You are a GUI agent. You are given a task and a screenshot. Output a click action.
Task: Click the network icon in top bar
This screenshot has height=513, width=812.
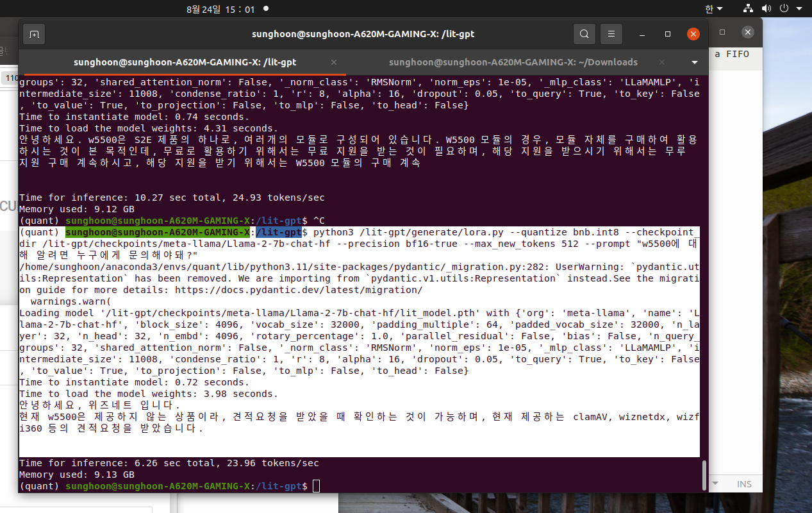point(748,9)
